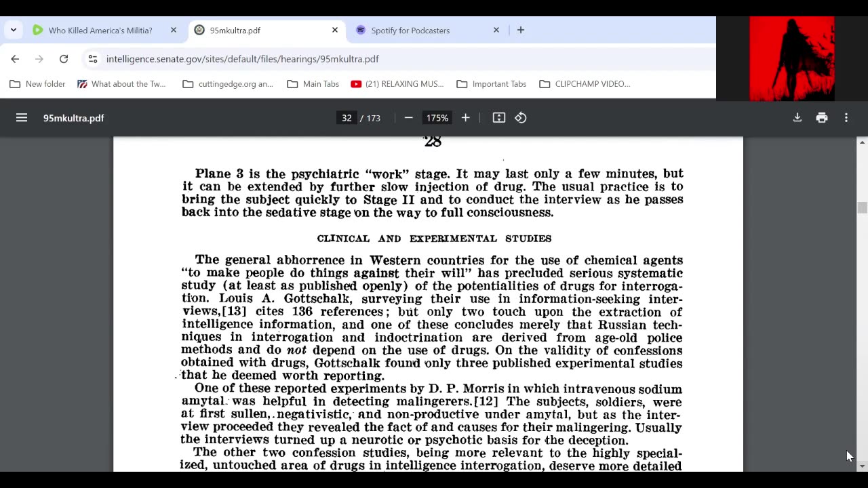Go forward to the next page

39,59
